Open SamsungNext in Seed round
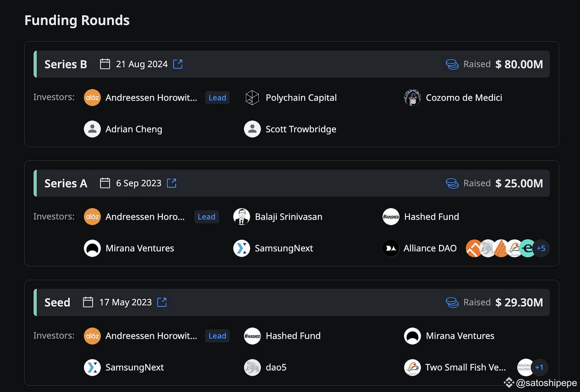 point(134,367)
